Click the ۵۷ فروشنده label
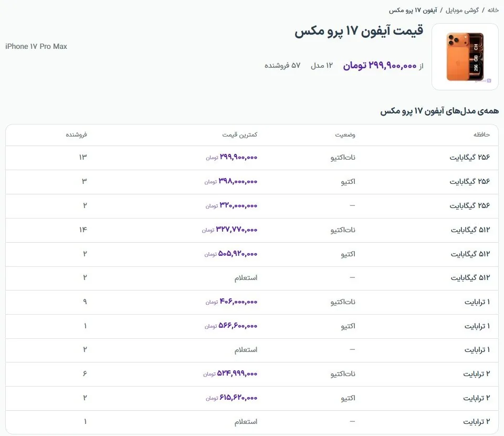Screen dimensions: 504x436 pos(282,66)
